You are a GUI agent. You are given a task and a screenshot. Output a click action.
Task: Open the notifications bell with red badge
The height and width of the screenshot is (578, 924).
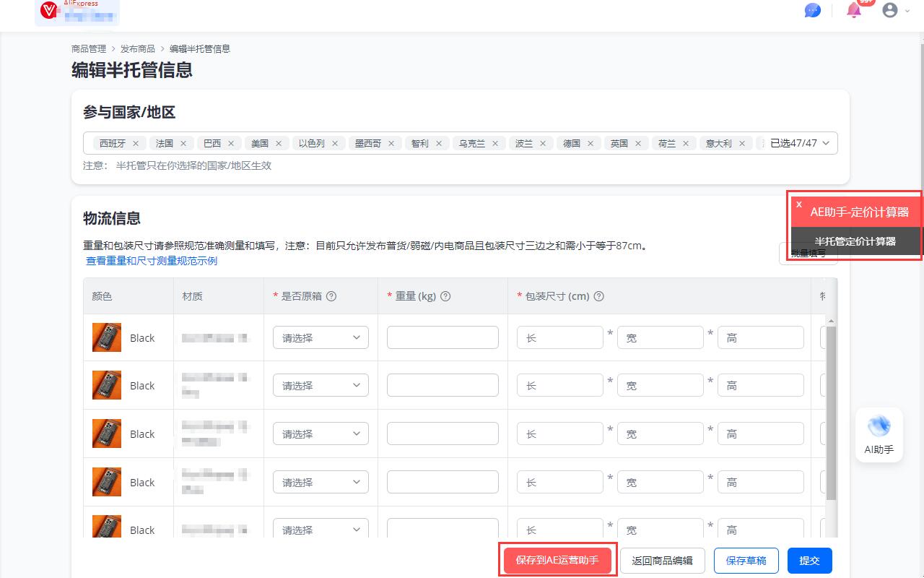[853, 11]
